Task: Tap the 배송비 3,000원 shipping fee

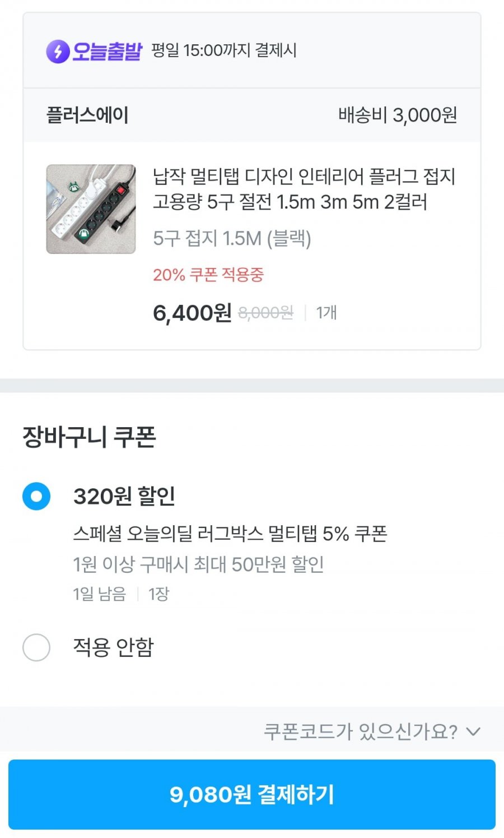Action: click(398, 115)
